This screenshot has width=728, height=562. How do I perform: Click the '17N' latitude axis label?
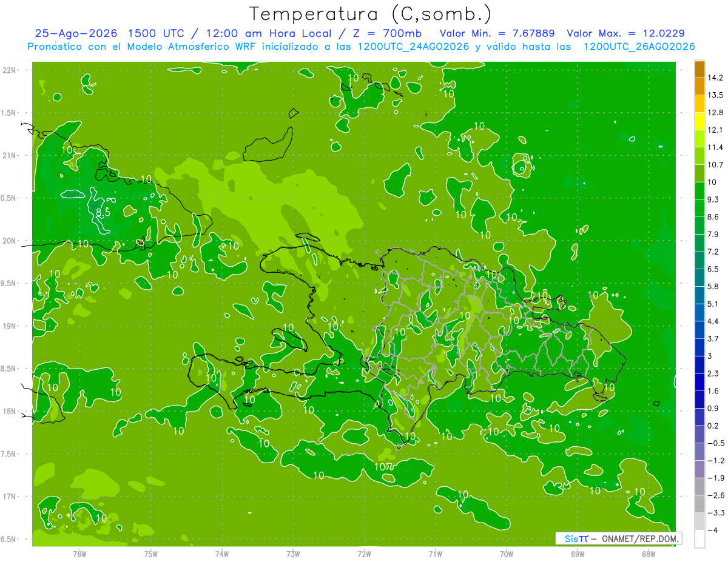click(10, 497)
